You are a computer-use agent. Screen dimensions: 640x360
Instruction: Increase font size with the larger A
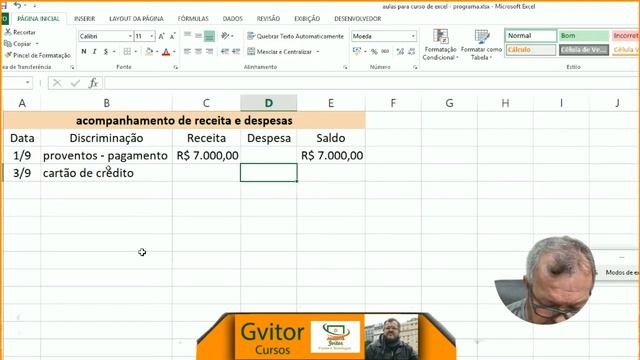pyautogui.click(x=162, y=36)
